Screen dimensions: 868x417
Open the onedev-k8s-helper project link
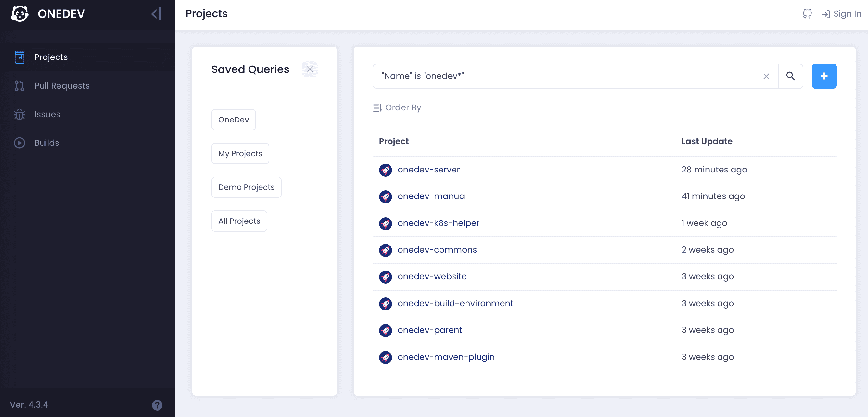(438, 223)
